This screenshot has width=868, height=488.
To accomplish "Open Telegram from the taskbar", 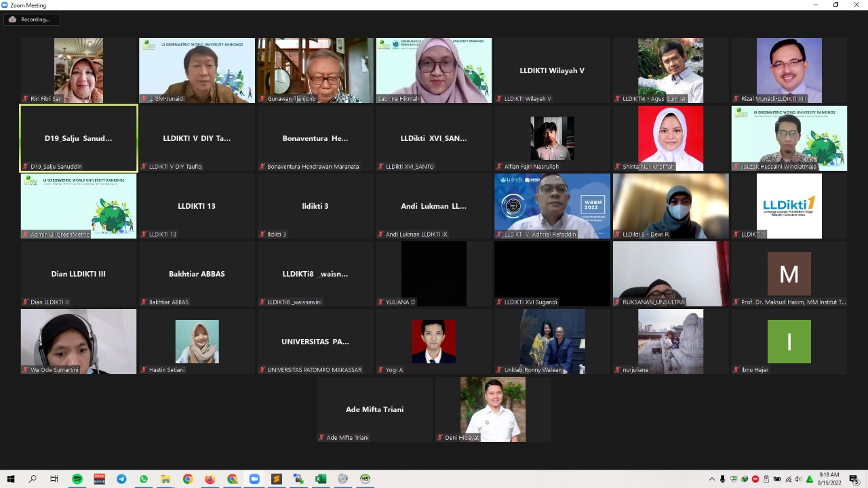I will click(121, 479).
